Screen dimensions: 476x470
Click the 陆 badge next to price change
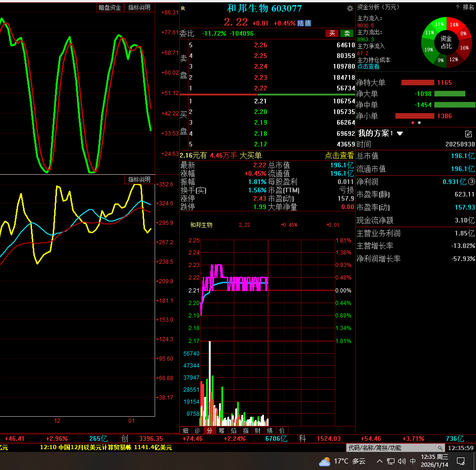tap(301, 23)
